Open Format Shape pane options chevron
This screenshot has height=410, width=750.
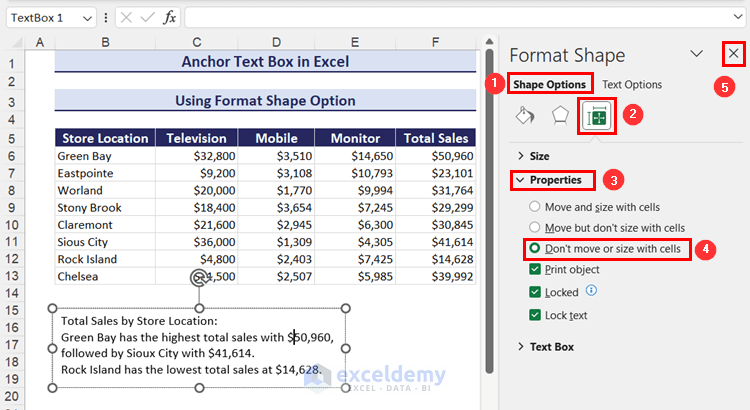point(696,54)
